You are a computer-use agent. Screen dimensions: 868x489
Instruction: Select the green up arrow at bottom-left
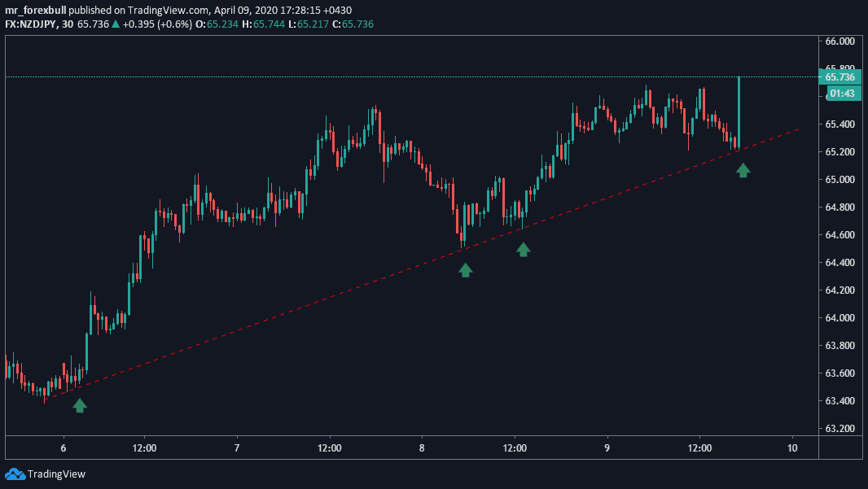click(80, 404)
